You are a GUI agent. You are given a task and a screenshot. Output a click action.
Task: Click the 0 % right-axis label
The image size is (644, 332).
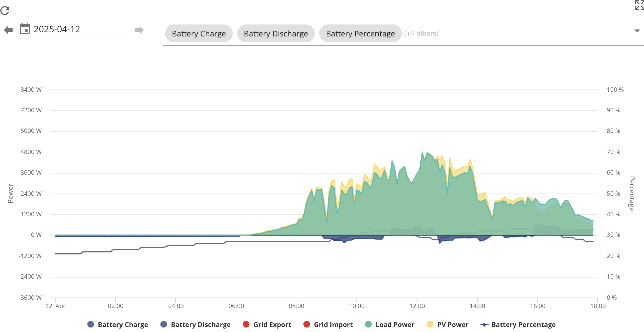point(612,298)
